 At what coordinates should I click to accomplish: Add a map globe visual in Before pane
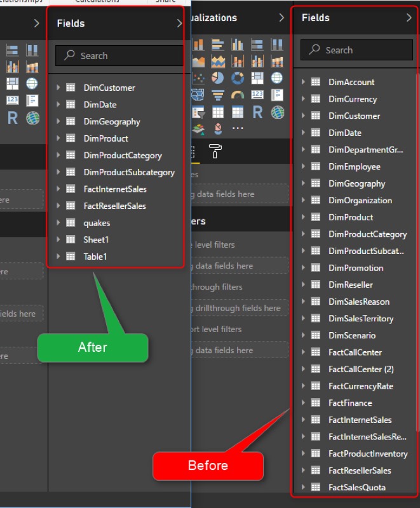277,78
